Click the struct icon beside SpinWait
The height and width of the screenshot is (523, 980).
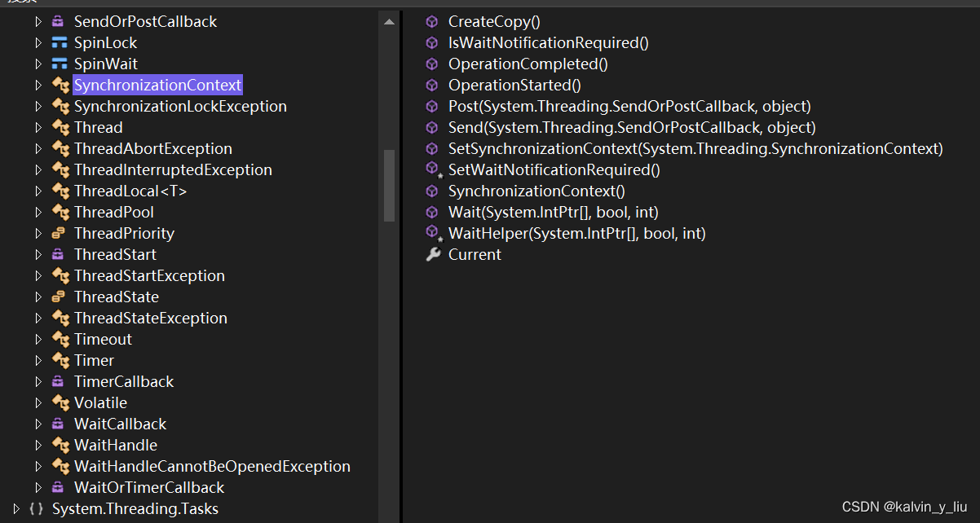point(59,64)
